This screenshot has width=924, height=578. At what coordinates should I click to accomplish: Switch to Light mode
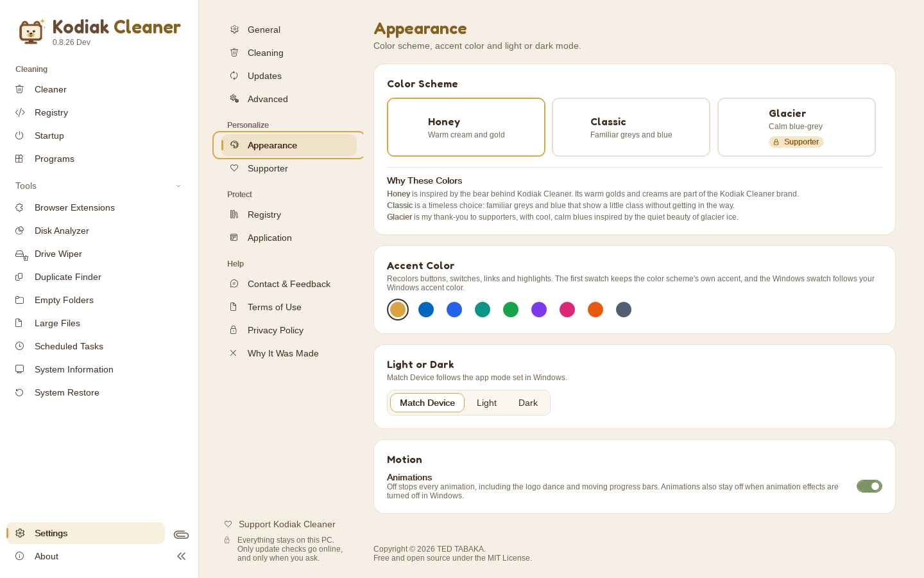pos(486,403)
